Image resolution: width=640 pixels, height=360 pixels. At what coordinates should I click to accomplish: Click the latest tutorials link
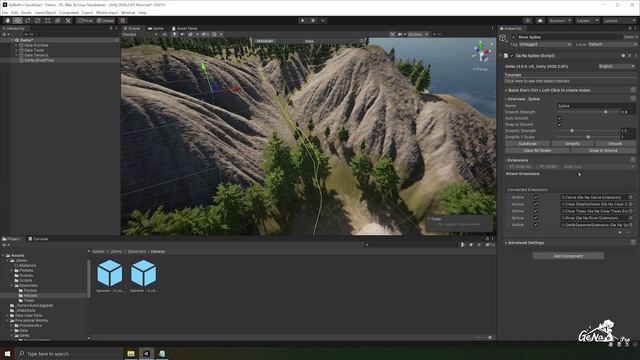point(537,81)
